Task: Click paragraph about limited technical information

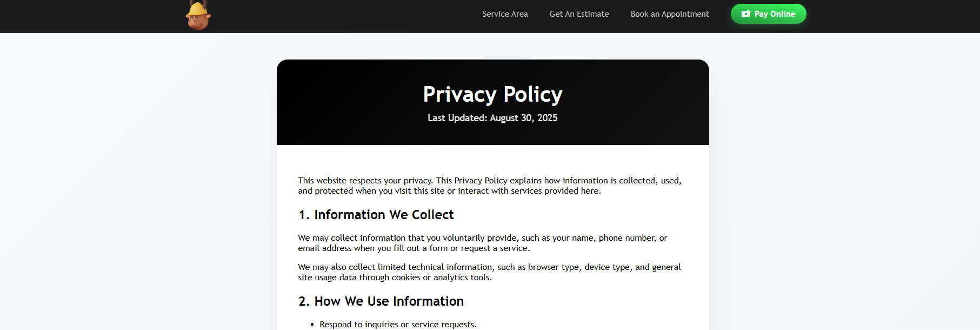Action: 489,272
